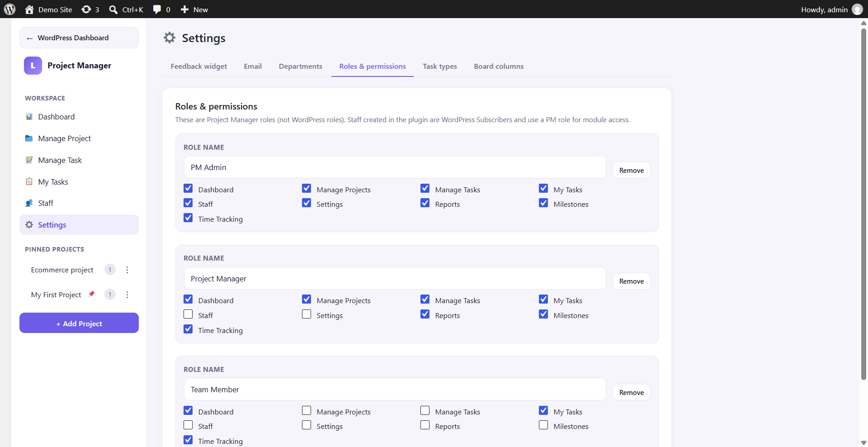Open the comments bubble icon
Viewport: 868px width, 447px height.
coord(157,10)
